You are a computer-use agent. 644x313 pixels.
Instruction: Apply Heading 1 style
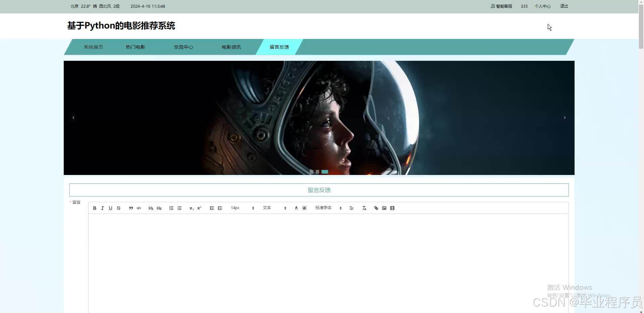151,208
